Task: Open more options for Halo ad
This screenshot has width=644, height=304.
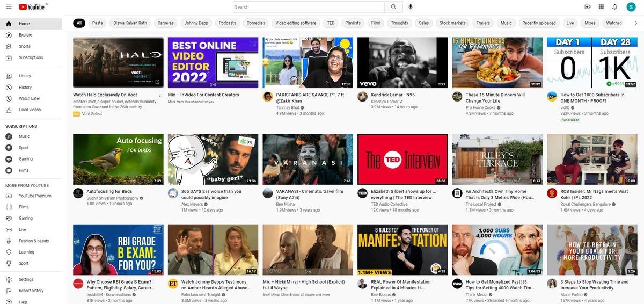Action: pyautogui.click(x=160, y=95)
